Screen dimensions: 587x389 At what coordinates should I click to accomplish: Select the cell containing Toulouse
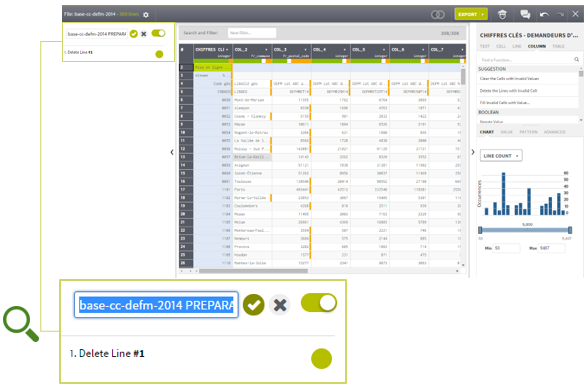tap(252, 182)
